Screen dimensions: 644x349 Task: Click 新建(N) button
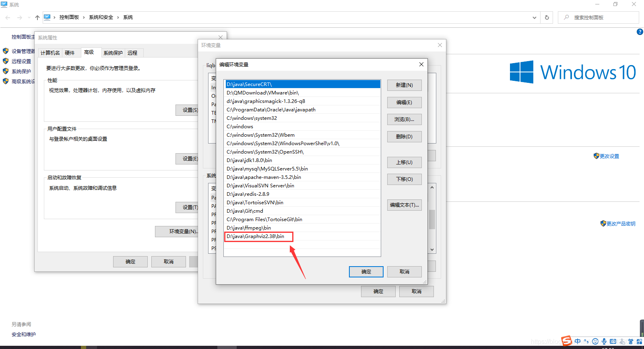click(x=404, y=85)
